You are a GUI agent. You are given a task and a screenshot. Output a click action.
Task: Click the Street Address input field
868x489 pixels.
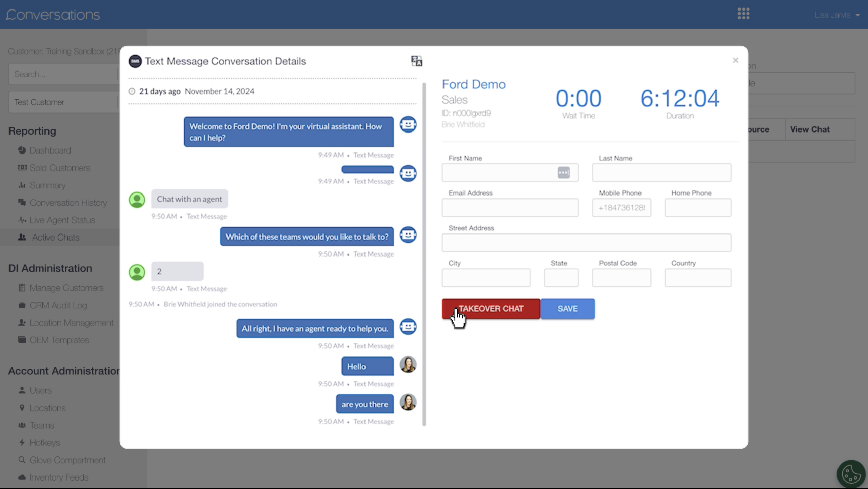pyautogui.click(x=586, y=243)
